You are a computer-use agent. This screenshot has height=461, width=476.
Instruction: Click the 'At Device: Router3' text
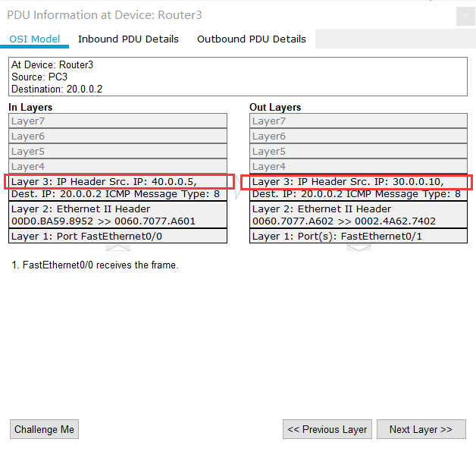coord(52,64)
